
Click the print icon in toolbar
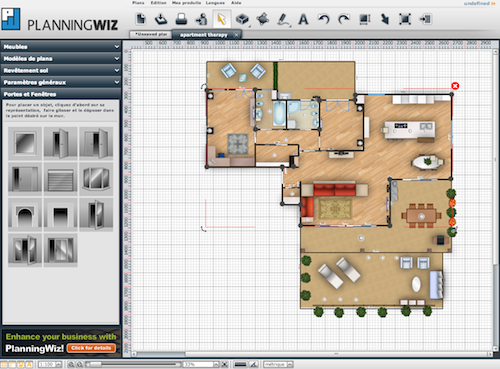181,19
